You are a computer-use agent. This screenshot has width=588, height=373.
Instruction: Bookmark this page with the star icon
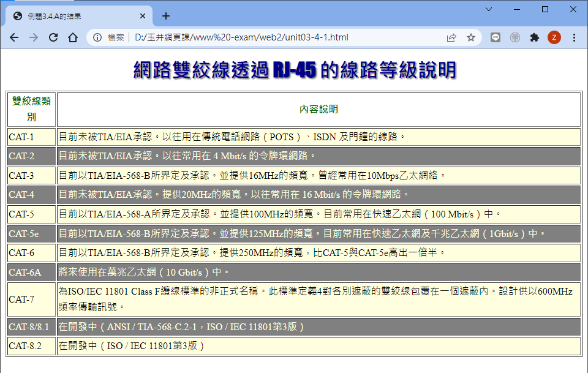[471, 37]
